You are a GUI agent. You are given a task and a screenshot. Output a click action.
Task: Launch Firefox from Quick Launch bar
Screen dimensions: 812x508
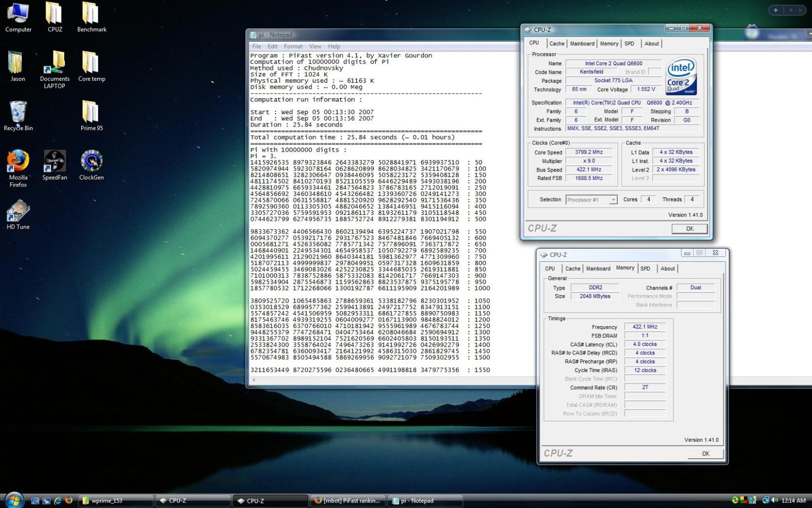click(68, 501)
